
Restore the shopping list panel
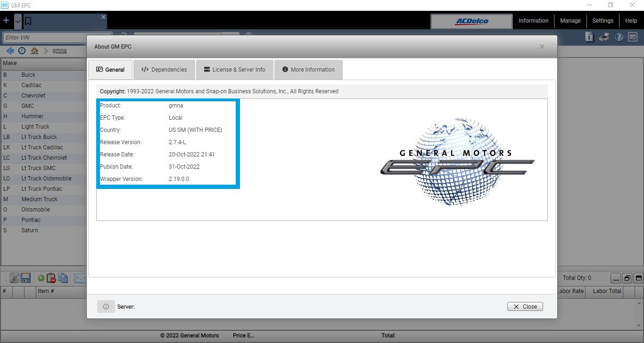[x=627, y=278]
